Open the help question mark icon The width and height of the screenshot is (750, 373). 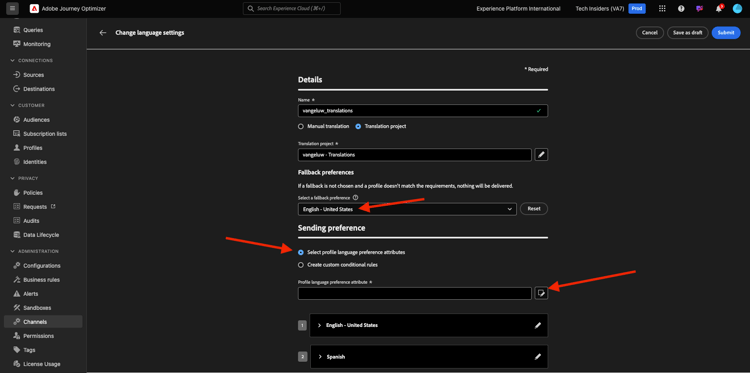coord(681,9)
